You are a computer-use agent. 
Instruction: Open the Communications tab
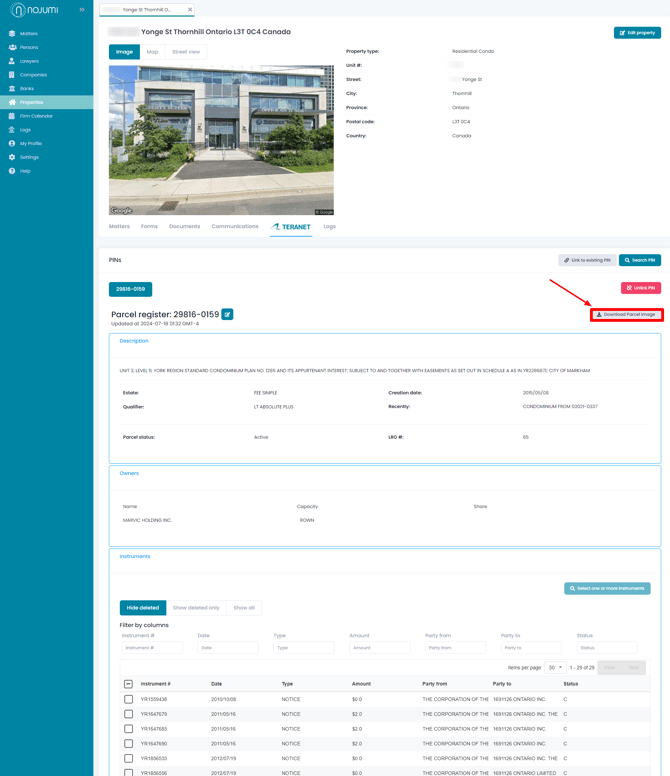[x=235, y=227]
